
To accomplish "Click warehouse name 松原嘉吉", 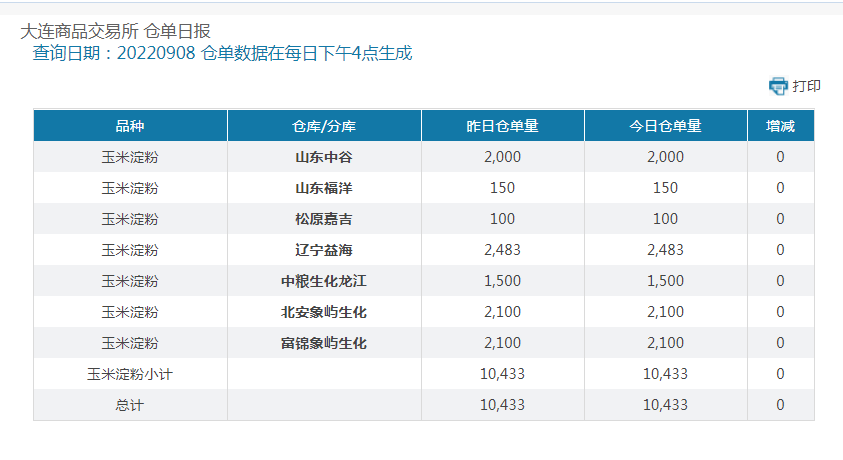I will coord(324,219).
